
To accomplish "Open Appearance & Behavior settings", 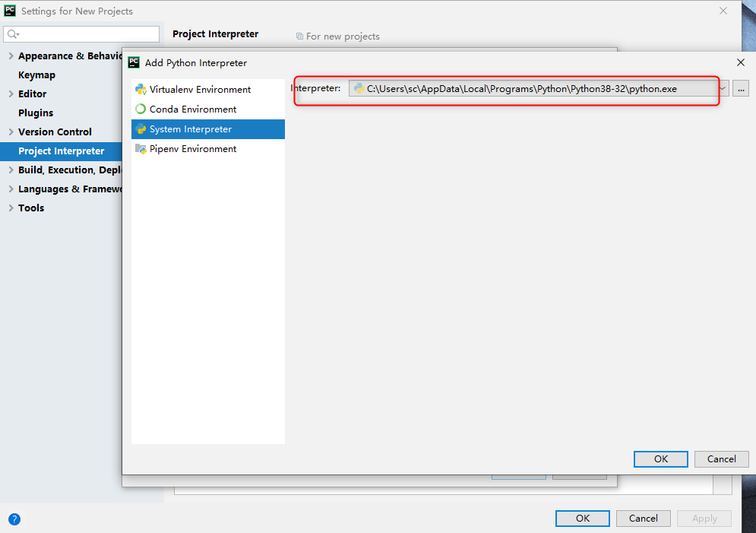I will pos(70,56).
